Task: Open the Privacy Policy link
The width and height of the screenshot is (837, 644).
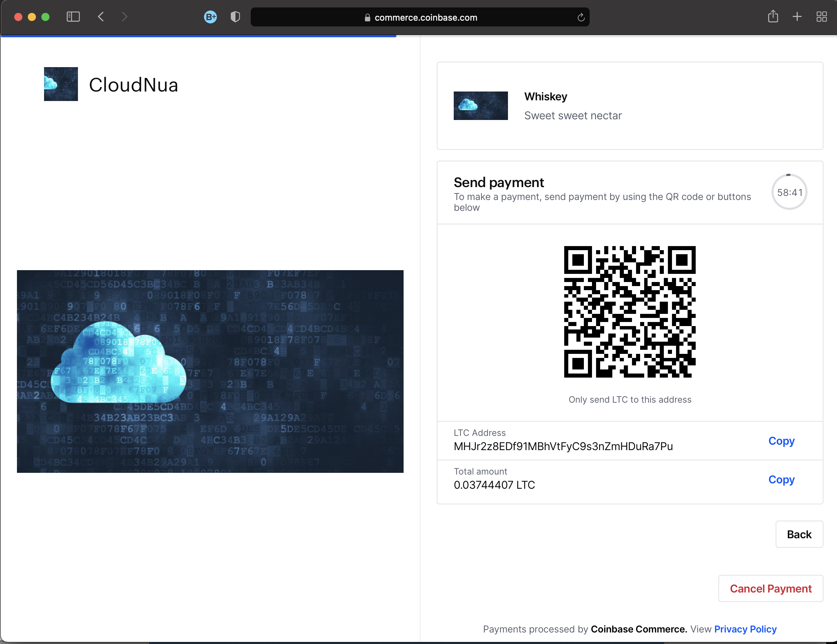Action: coord(746,629)
